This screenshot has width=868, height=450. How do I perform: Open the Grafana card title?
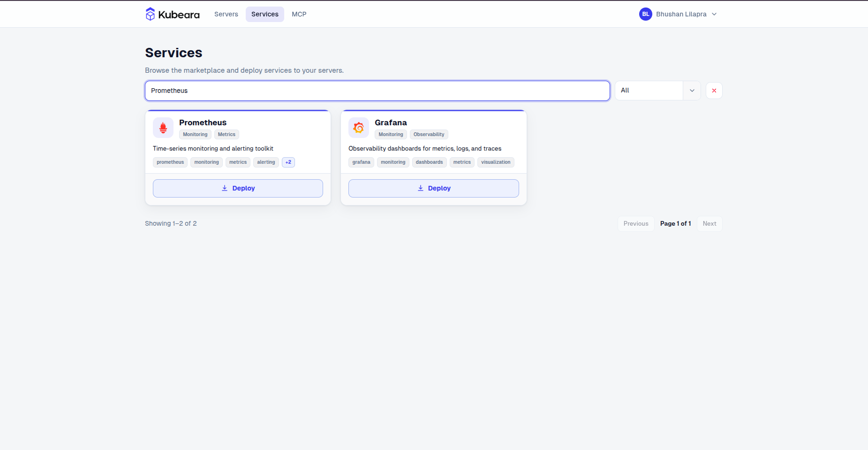click(391, 122)
